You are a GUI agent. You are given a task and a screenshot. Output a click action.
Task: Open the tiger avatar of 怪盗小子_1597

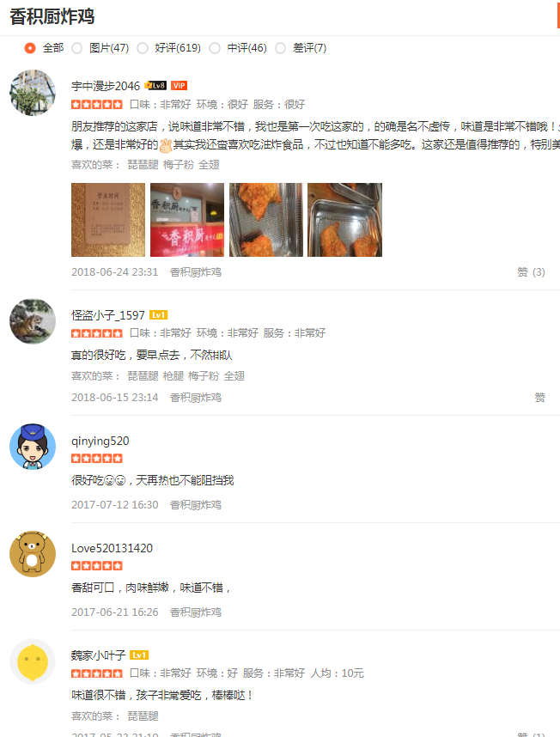[33, 321]
